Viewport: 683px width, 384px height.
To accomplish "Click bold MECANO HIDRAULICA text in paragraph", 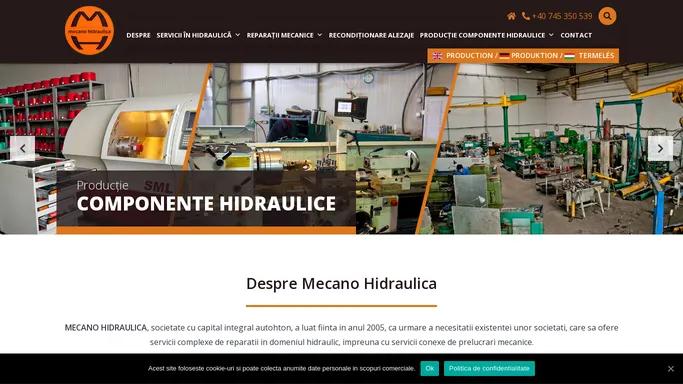I will coord(106,327).
